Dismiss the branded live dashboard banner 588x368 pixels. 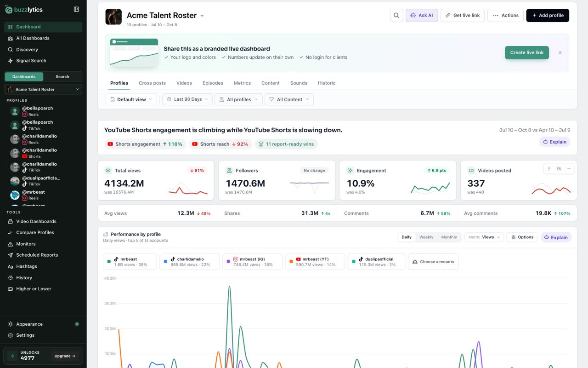click(560, 53)
